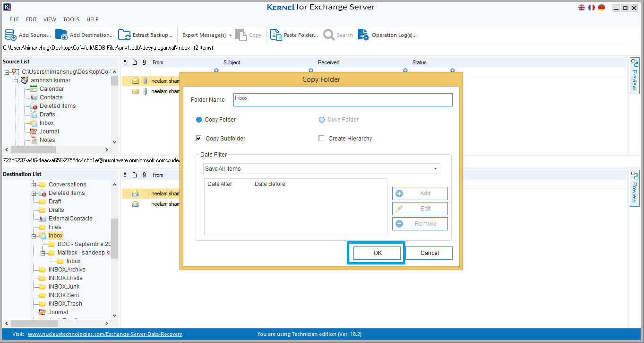Open the TOOLS menu
644x343 pixels.
[x=71, y=19]
